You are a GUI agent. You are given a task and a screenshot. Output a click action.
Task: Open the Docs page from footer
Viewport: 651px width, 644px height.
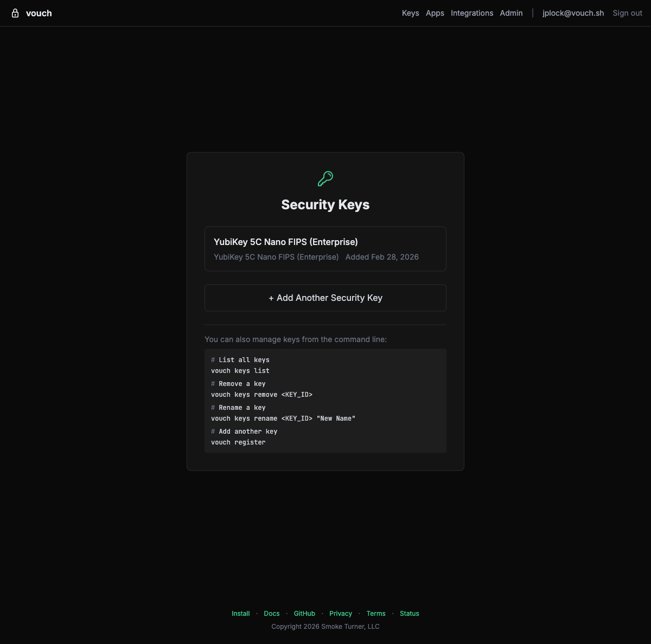click(x=271, y=613)
